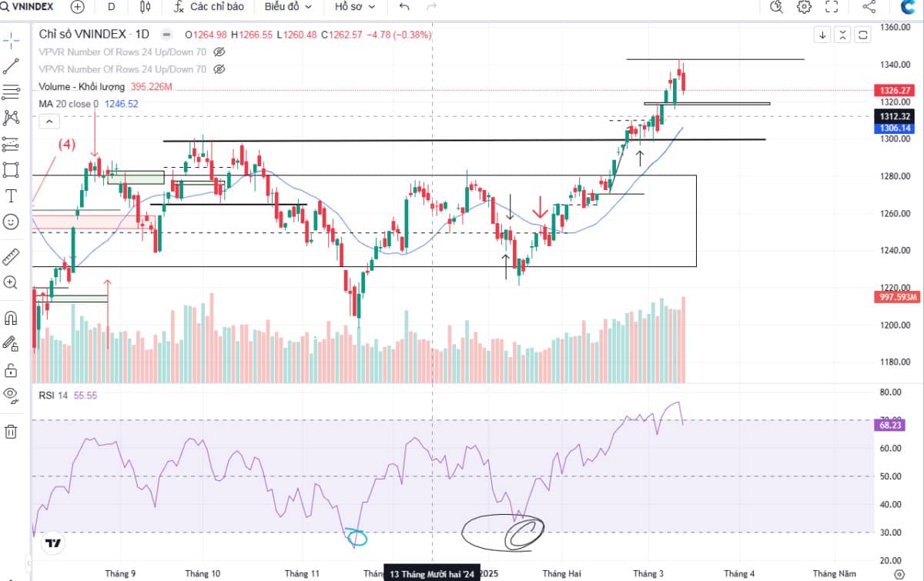The image size is (924, 581).
Task: Open chart settings gear
Action: pos(804,7)
